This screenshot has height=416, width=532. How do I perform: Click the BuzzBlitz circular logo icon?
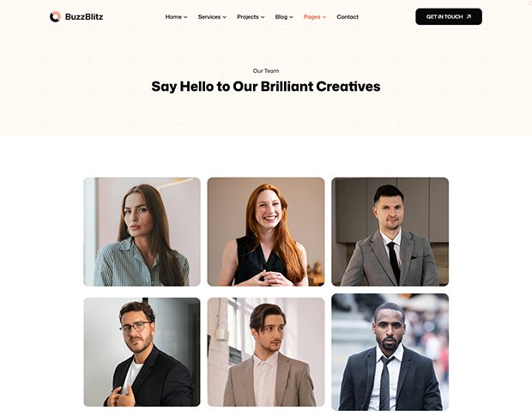[x=55, y=16]
